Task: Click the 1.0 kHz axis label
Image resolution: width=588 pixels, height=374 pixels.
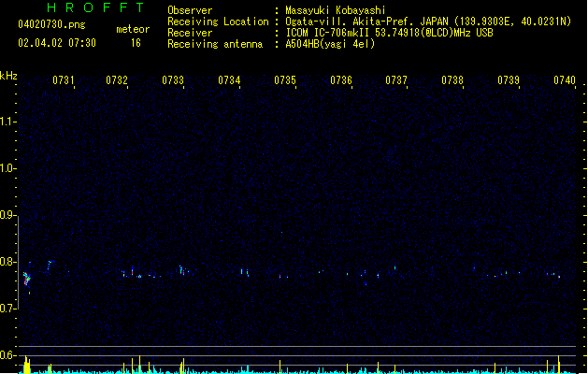Action: [7, 168]
